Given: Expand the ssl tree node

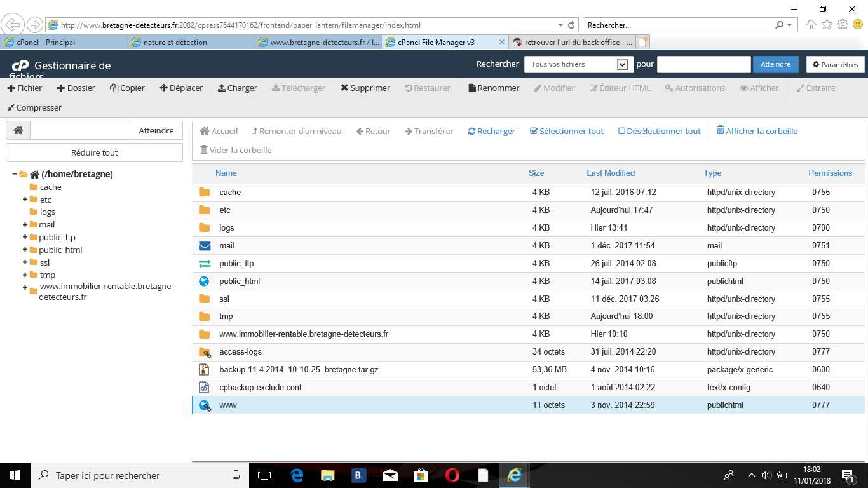Looking at the screenshot, I should coord(25,262).
